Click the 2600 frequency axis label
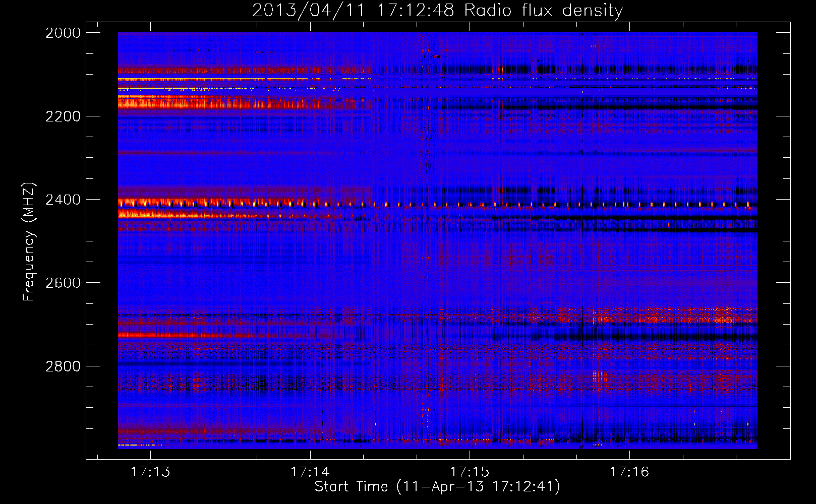816x504 pixels. tap(63, 283)
